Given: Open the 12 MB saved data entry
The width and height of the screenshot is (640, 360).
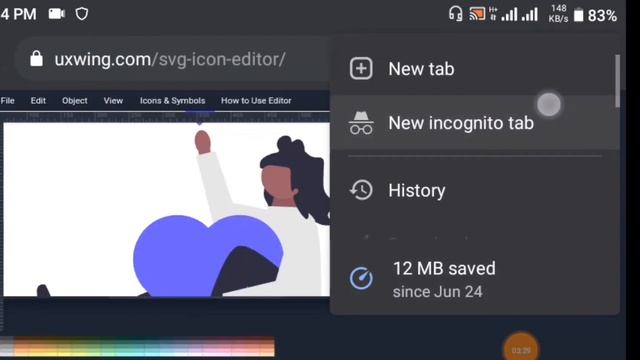Looking at the screenshot, I should pyautogui.click(x=474, y=279).
